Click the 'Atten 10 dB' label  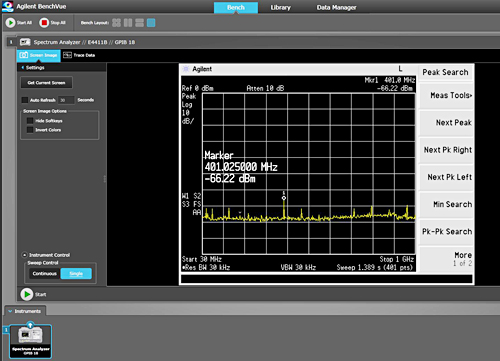pos(265,88)
